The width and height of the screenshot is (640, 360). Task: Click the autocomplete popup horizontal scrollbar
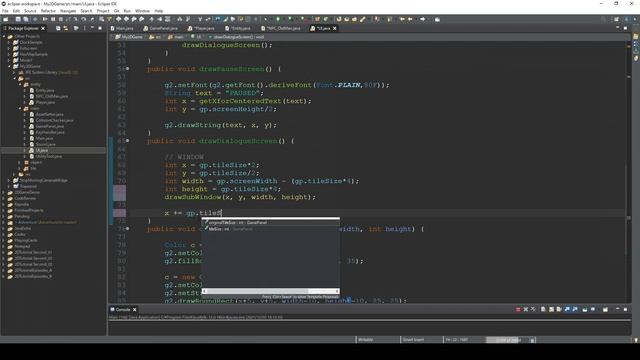pos(271,291)
